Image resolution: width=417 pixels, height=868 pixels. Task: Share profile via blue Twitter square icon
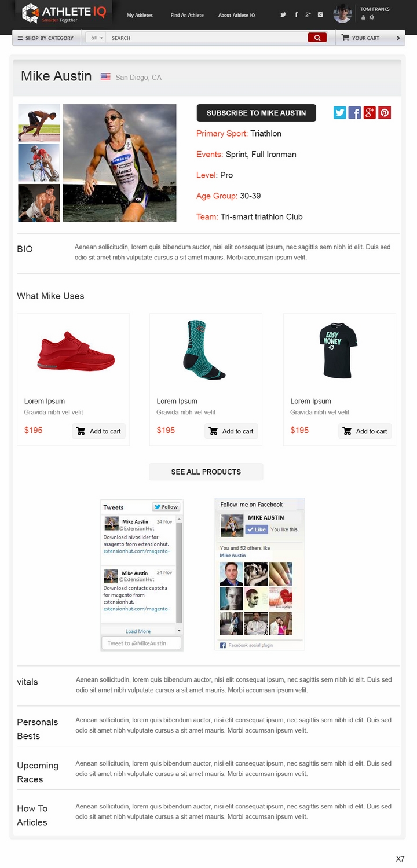click(x=340, y=113)
